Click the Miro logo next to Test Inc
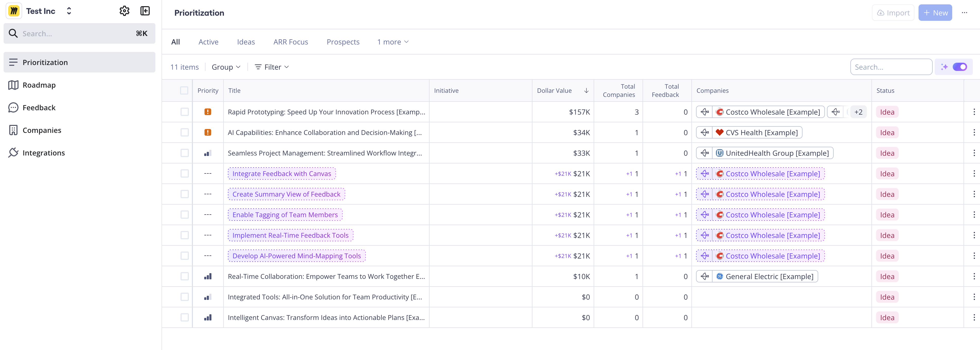 tap(14, 11)
